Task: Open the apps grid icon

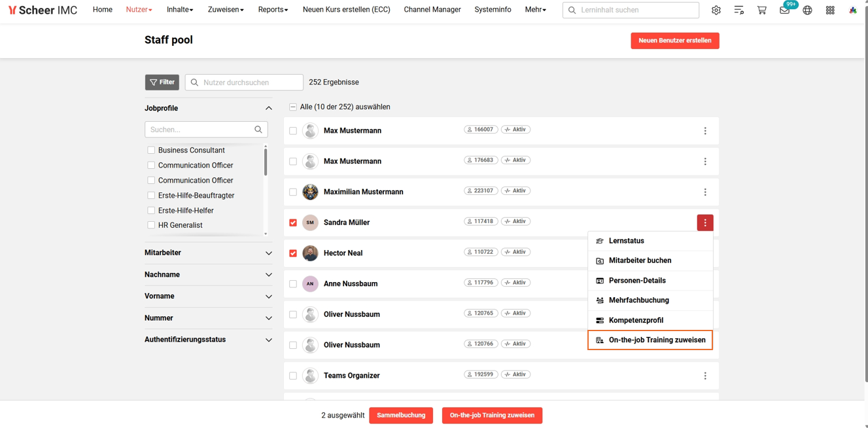Action: click(830, 10)
